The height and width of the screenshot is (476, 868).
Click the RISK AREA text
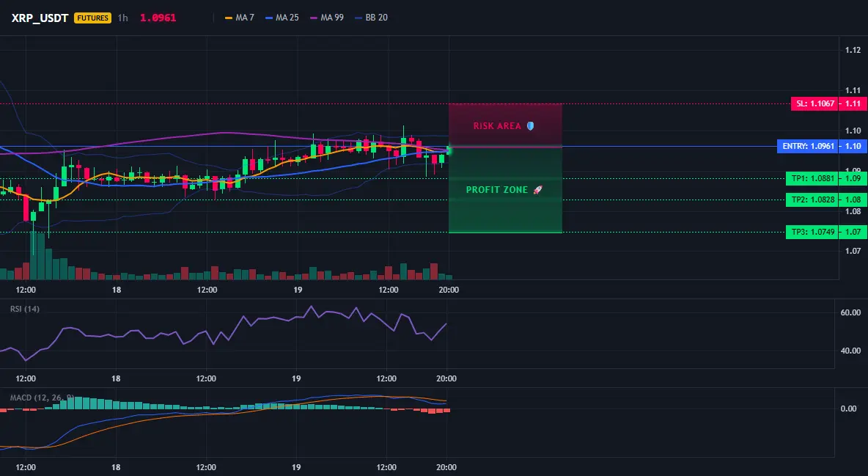tap(497, 126)
